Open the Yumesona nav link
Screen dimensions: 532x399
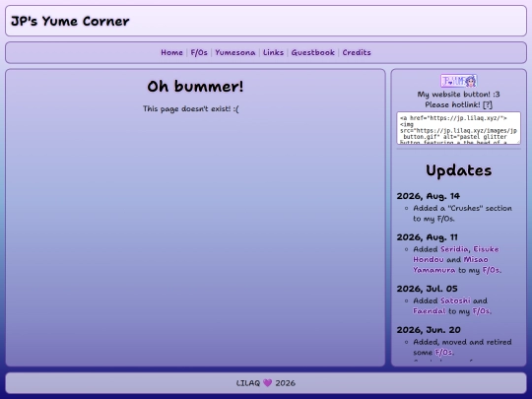click(235, 52)
